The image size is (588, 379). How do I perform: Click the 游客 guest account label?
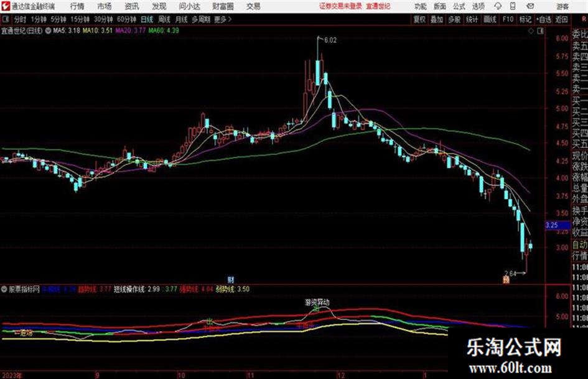click(x=562, y=6)
